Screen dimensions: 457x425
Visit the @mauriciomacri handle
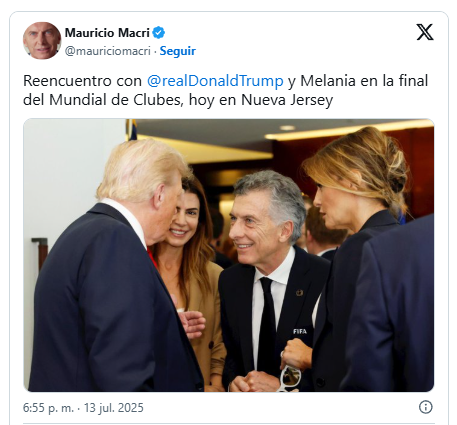point(108,51)
